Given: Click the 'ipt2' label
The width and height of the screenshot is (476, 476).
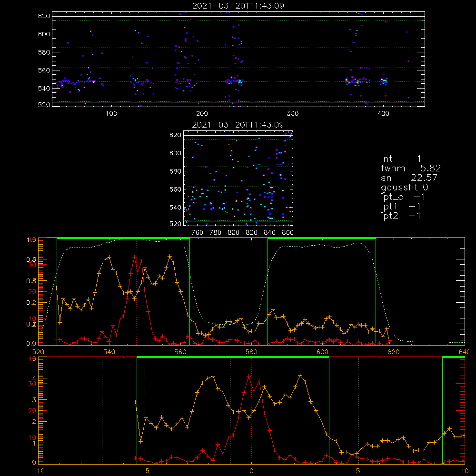Looking at the screenshot, I should point(389,216).
